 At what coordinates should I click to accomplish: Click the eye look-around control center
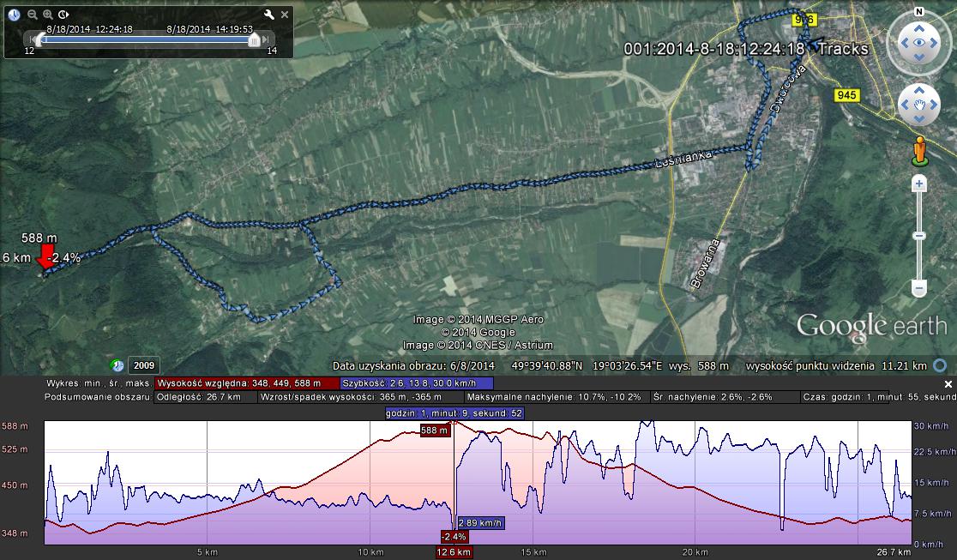(x=918, y=42)
